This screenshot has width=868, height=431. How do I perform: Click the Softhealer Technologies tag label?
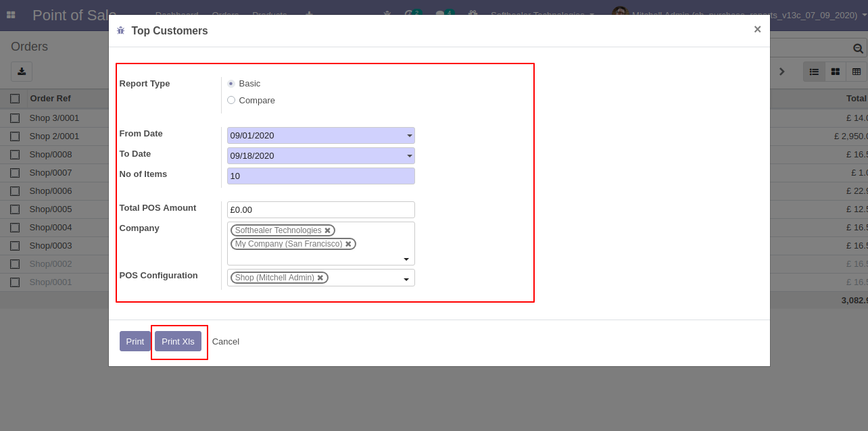pos(278,230)
